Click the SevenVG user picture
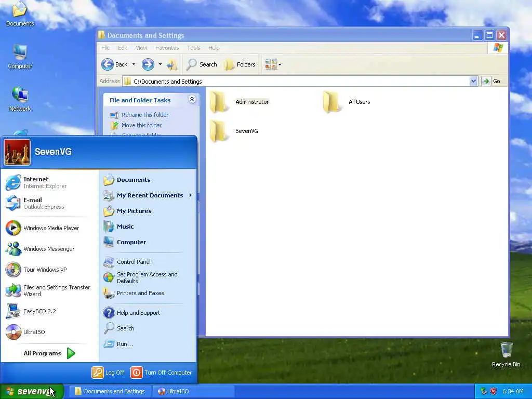The width and height of the screenshot is (532, 399). (x=17, y=152)
